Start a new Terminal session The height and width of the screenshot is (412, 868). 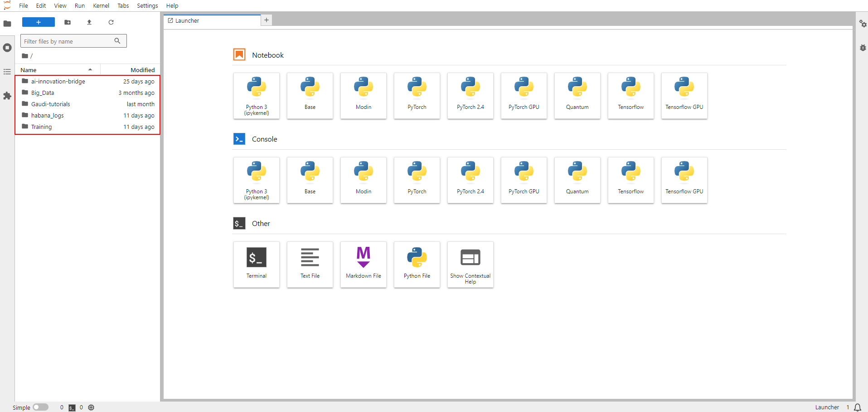pos(257,265)
